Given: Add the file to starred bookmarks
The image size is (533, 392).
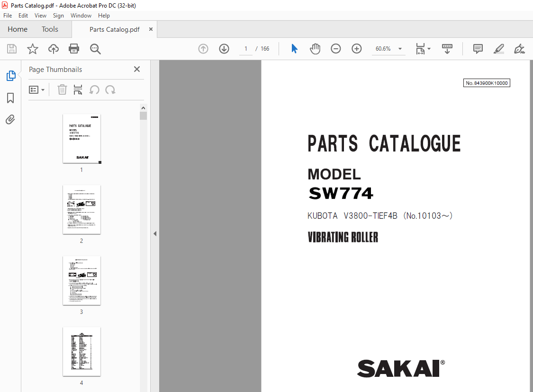Looking at the screenshot, I should pos(33,49).
